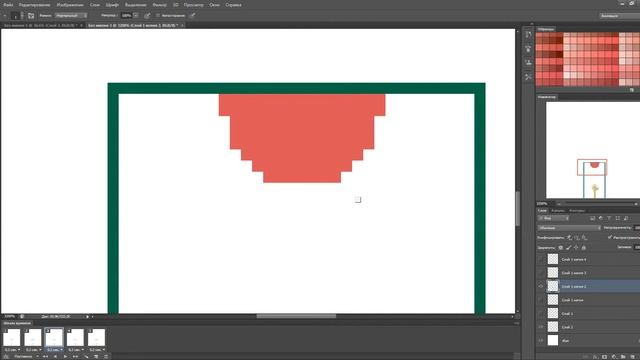The image size is (640, 360).
Task: Click adjustment layer filter icon in Layers panel
Action: click(x=601, y=218)
